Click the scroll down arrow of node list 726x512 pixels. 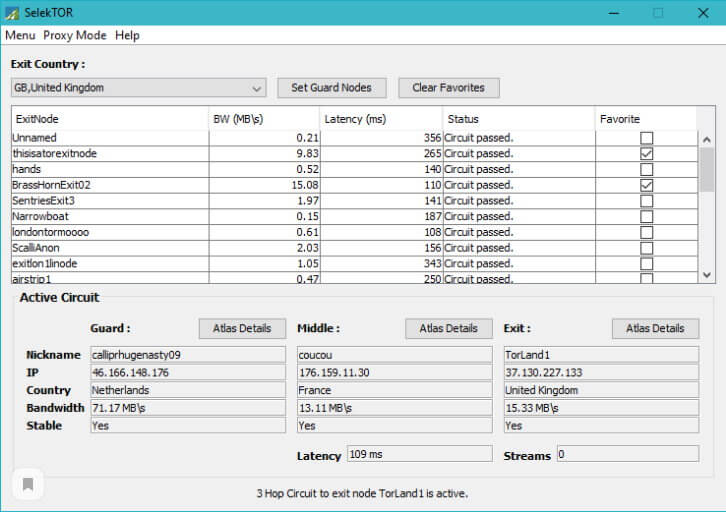pyautogui.click(x=706, y=274)
